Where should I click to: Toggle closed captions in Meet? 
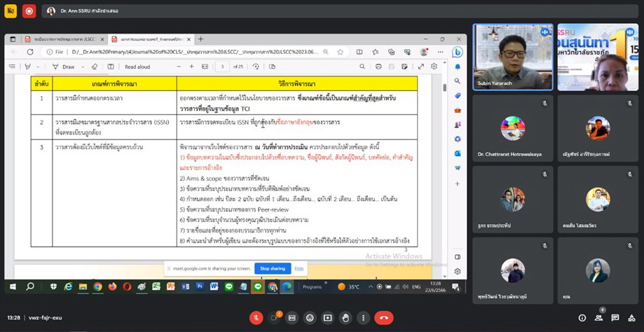click(292, 318)
